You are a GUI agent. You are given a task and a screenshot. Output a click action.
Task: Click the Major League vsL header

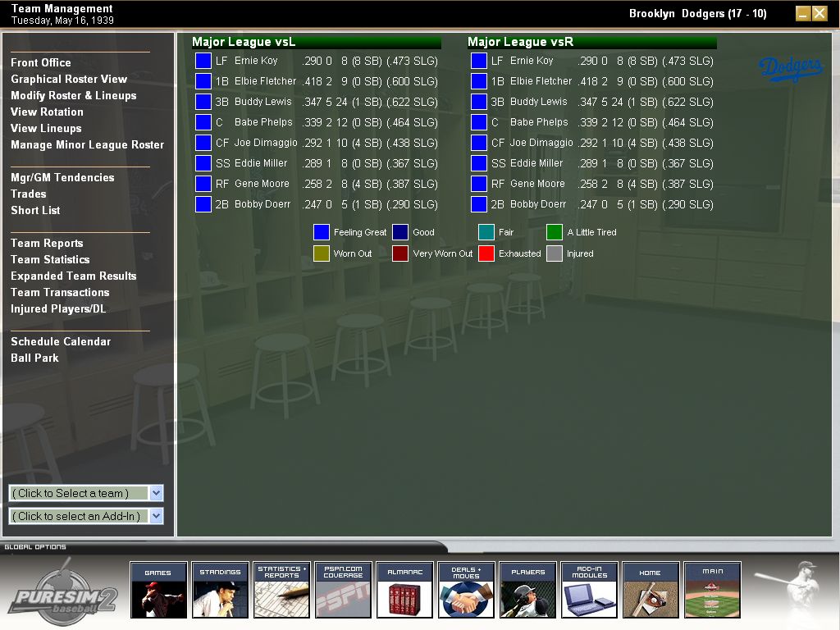tap(317, 42)
